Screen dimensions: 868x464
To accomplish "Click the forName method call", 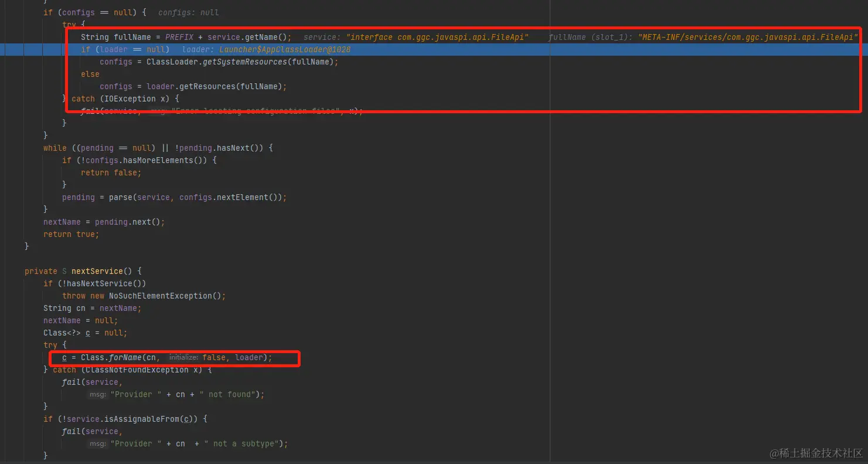I will (125, 357).
